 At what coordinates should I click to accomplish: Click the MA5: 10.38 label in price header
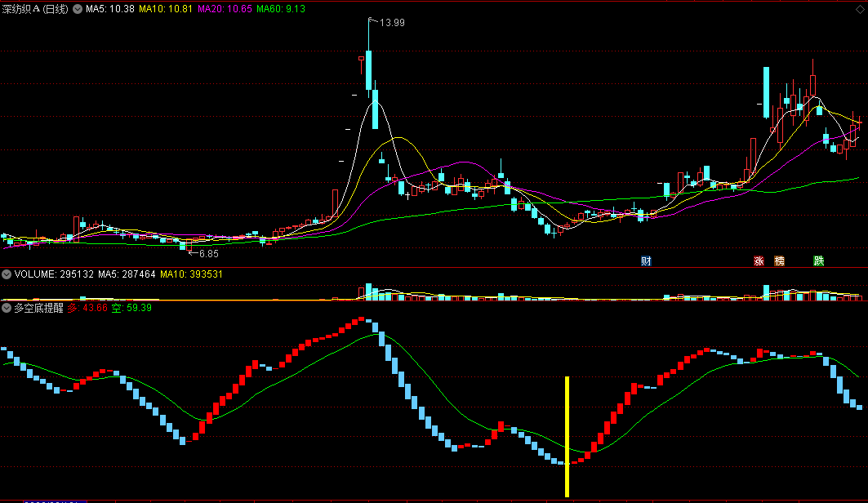110,9
